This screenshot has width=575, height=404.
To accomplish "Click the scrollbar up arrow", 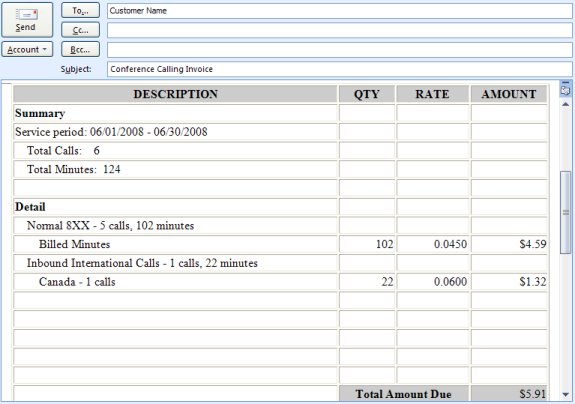I will tap(565, 104).
